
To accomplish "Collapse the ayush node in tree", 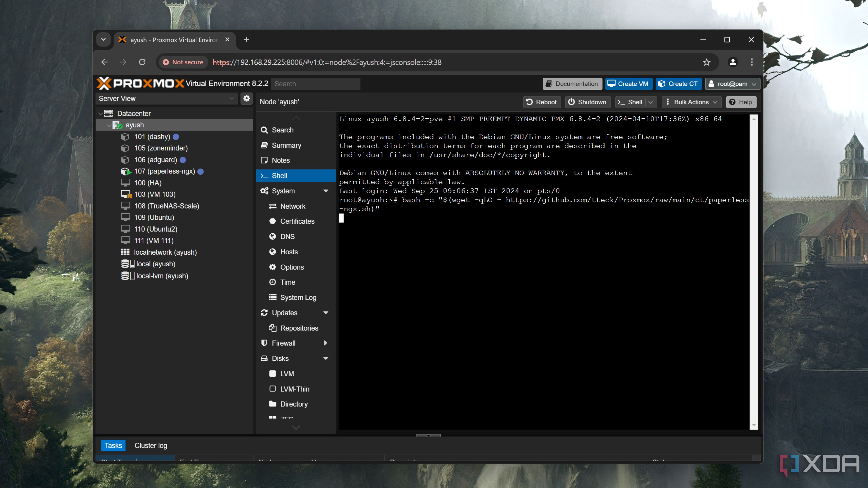I will tap(109, 125).
